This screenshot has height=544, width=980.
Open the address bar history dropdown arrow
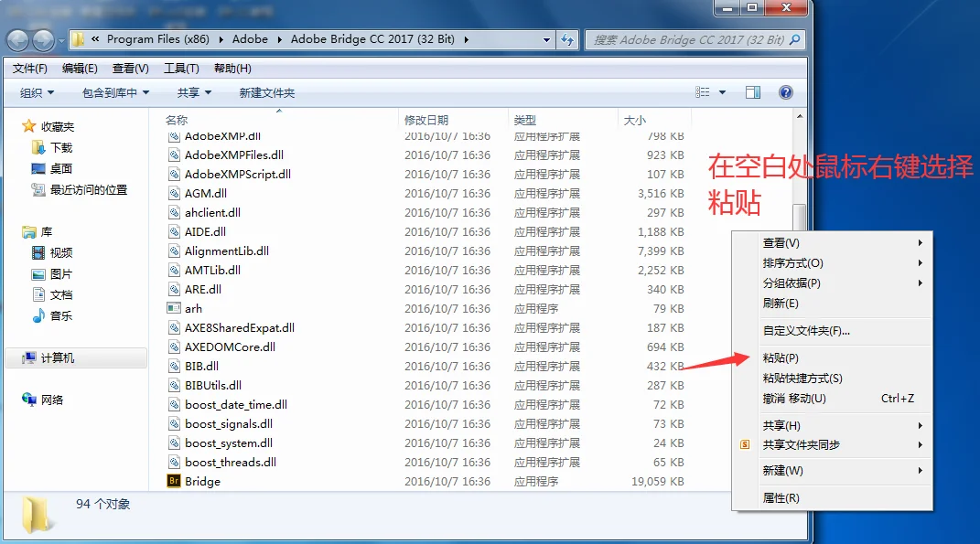point(547,39)
